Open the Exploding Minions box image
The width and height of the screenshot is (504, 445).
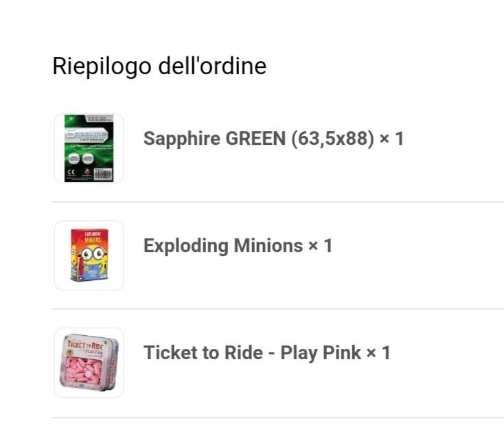point(89,255)
